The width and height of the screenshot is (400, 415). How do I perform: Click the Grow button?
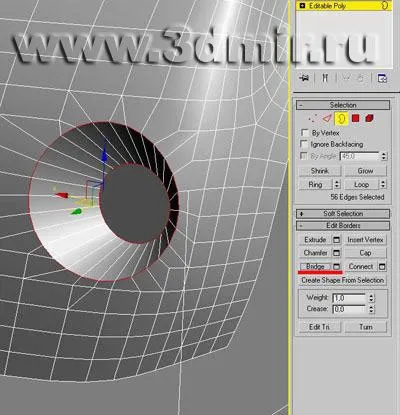click(x=365, y=171)
